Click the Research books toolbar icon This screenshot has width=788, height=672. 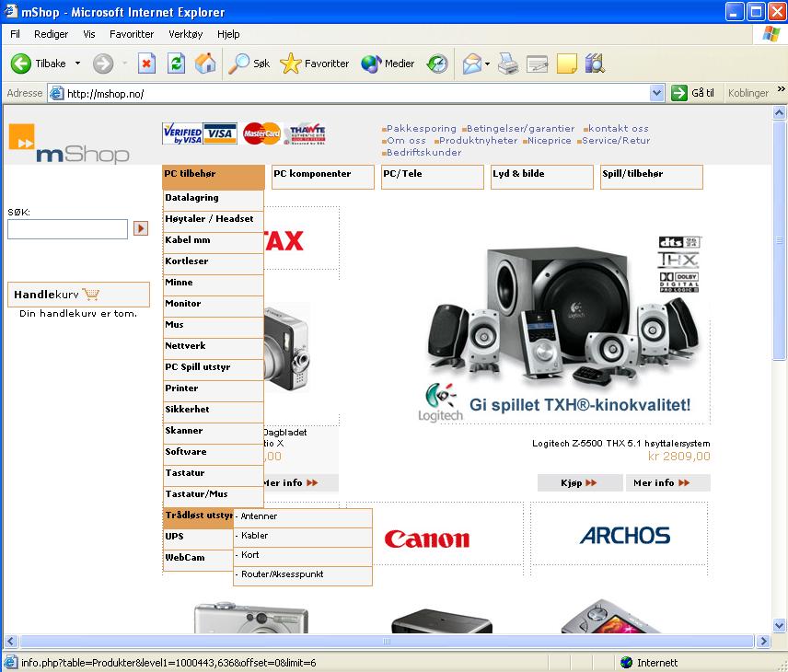[x=595, y=64]
